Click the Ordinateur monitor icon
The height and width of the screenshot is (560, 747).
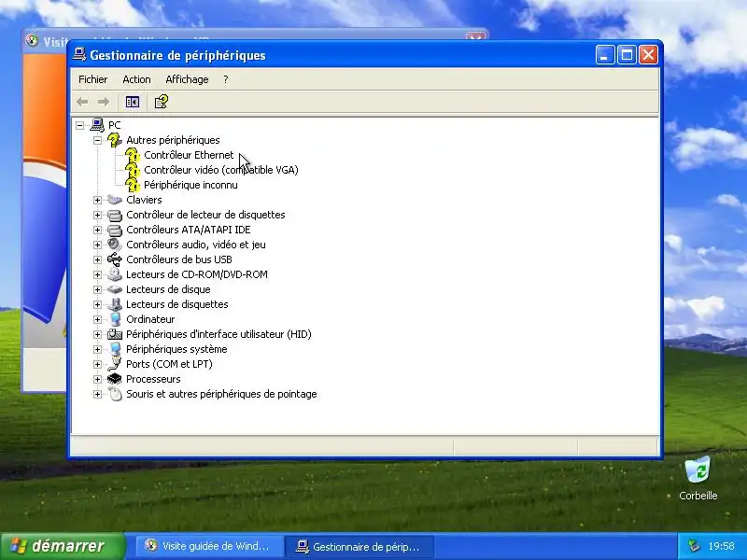click(115, 319)
